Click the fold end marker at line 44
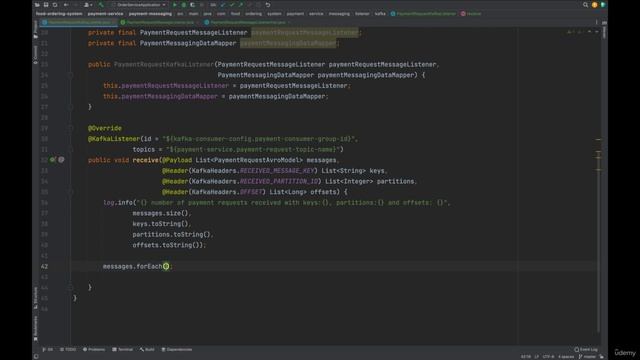640x360 pixels. [70, 287]
